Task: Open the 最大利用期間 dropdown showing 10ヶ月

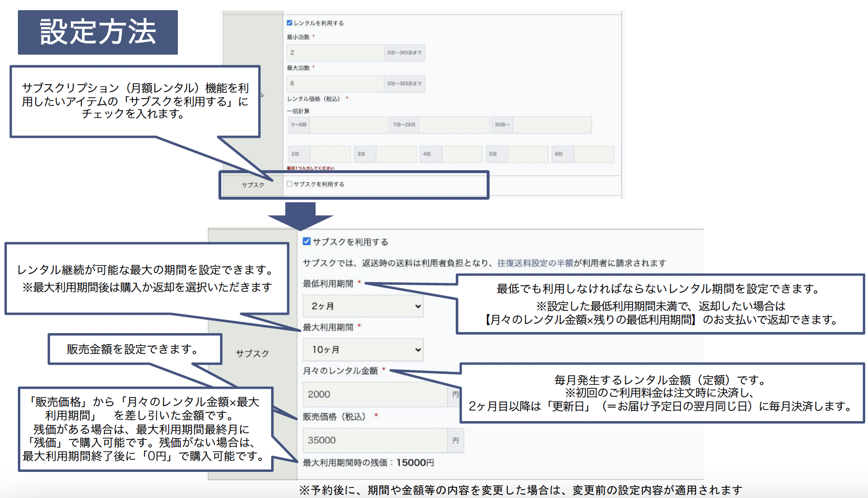Action: 363,350
